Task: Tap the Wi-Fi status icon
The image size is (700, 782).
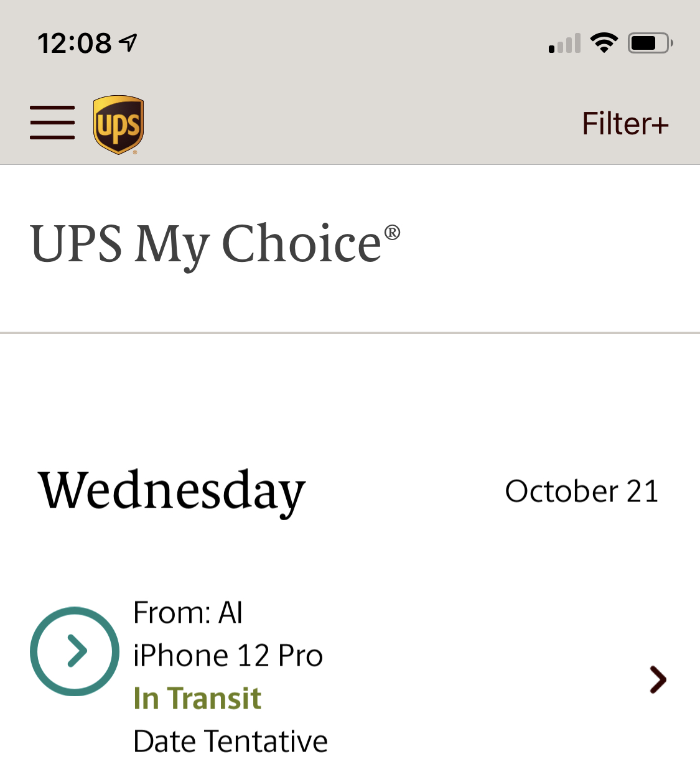Action: 604,43
